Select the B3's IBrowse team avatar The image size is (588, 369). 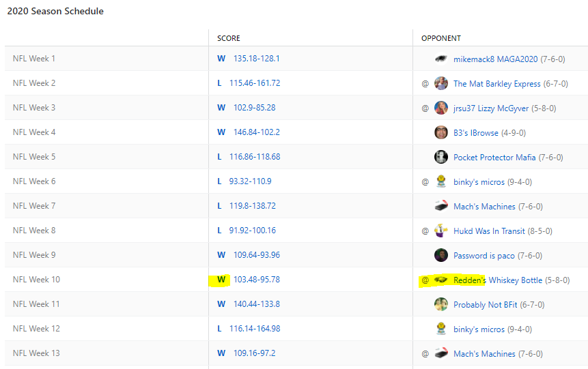(x=441, y=132)
